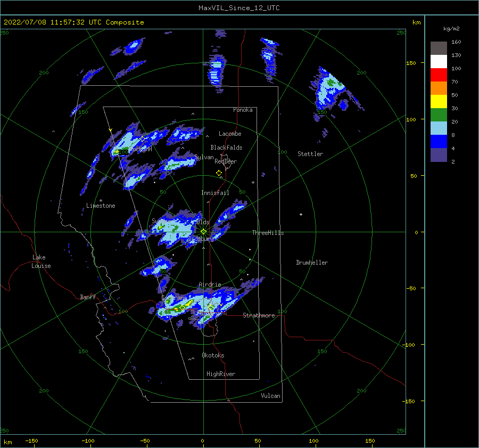The image size is (479, 448).
Task: Click the asterisk marker east of Innisfail
Action: click(253, 183)
